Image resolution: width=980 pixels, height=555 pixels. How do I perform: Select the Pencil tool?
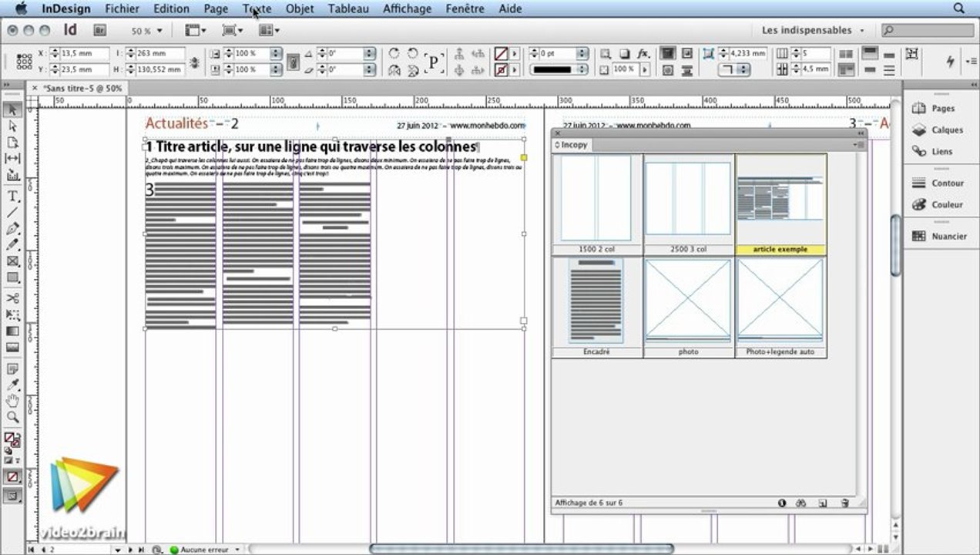(12, 245)
